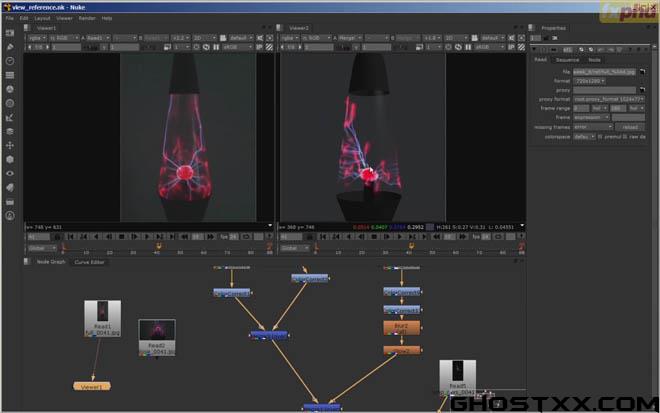660x413 pixels.
Task: Click the reload button in Properties
Action: [x=630, y=127]
